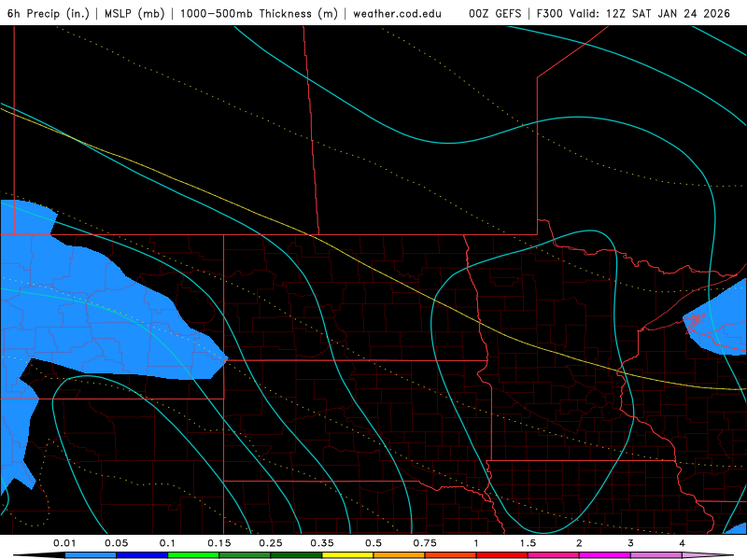Viewport: 747px width, 560px height.
Task: Click the magenta 2–3 legend swatch
Action: (x=605, y=555)
